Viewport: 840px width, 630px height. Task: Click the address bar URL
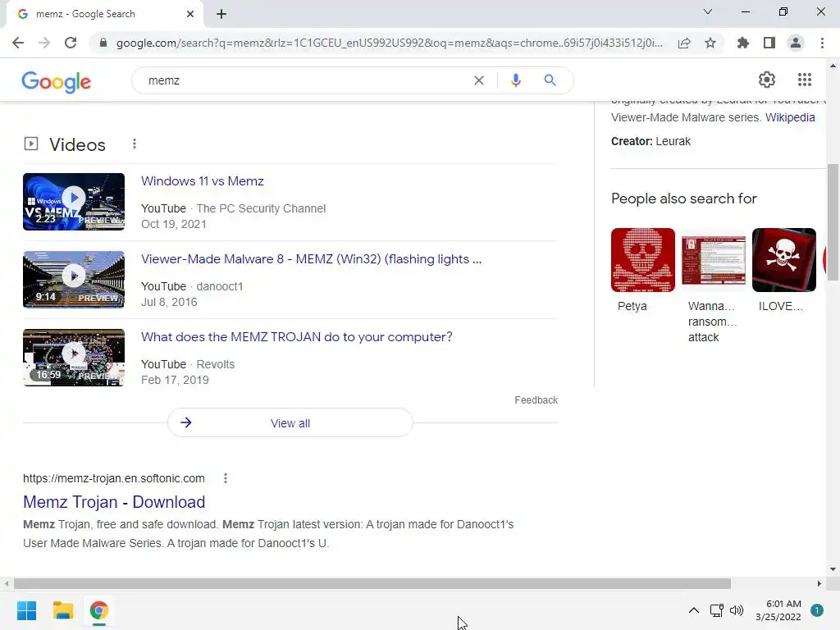click(x=390, y=43)
